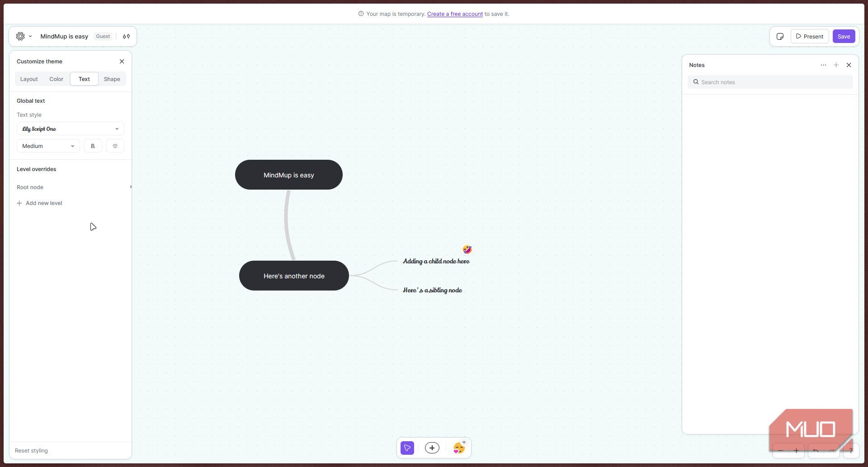
Task: Add a new note with the plus icon
Action: pos(836,65)
